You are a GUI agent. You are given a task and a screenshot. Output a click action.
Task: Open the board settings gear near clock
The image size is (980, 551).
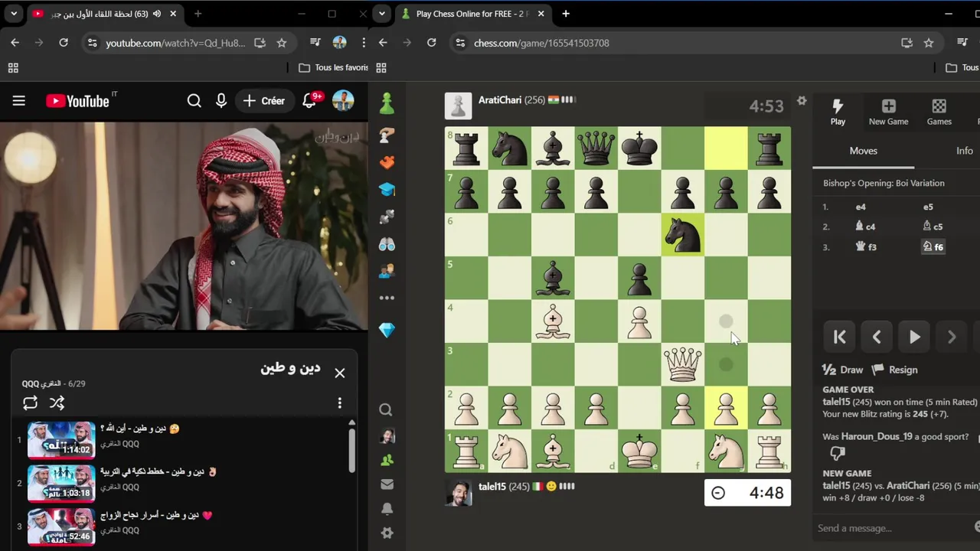(802, 101)
